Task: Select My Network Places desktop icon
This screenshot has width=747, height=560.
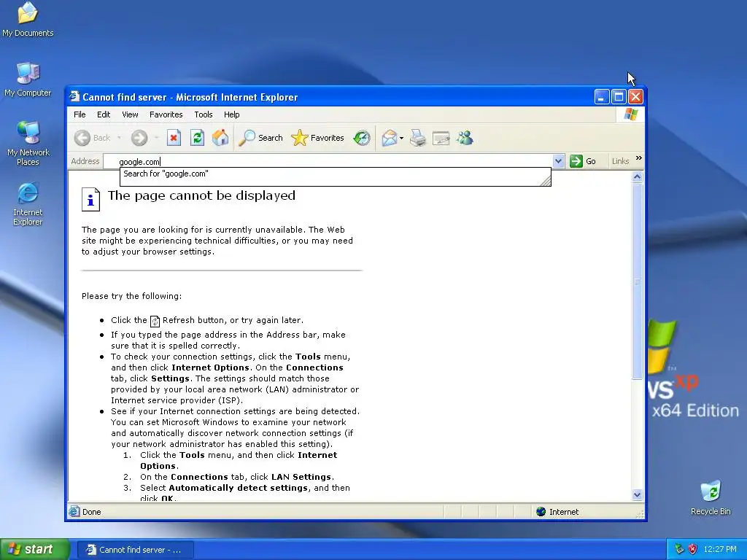Action: pos(28,144)
